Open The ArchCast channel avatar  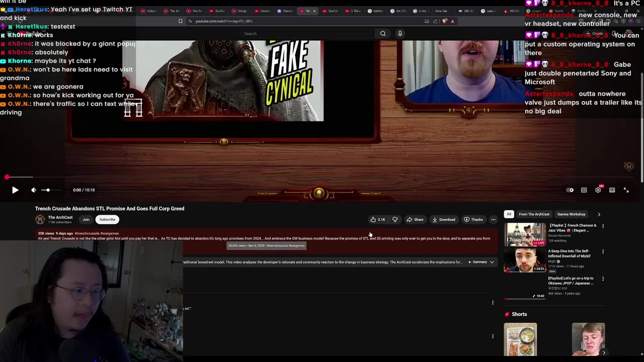click(x=40, y=219)
